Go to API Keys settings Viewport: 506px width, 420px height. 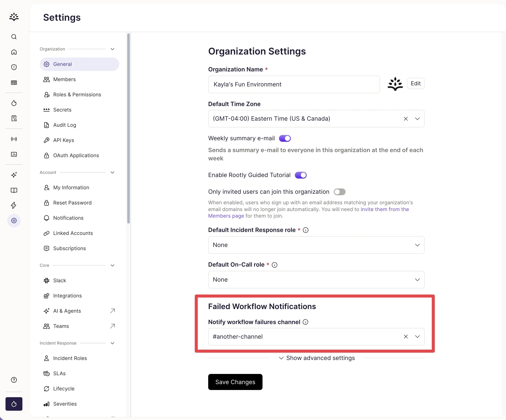[79, 140]
